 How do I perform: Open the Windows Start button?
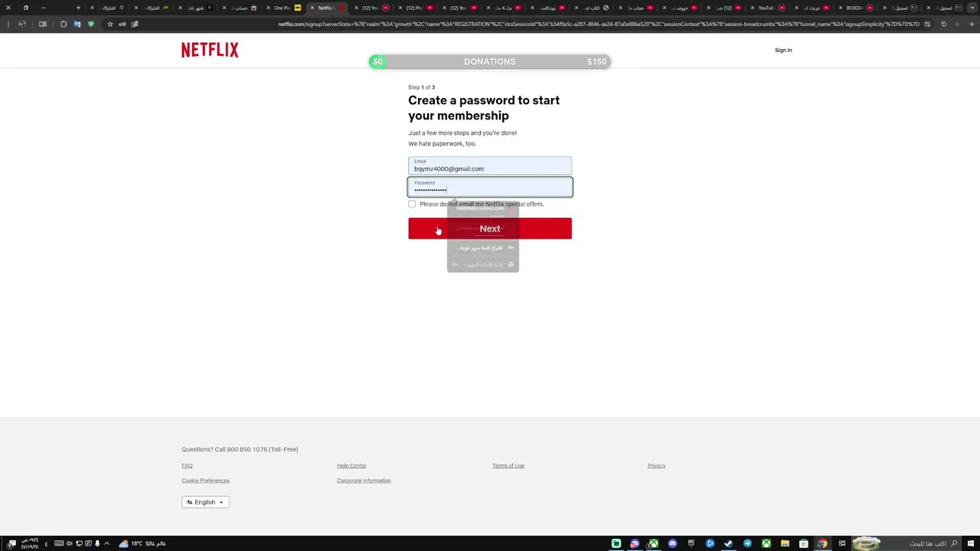coord(970,543)
